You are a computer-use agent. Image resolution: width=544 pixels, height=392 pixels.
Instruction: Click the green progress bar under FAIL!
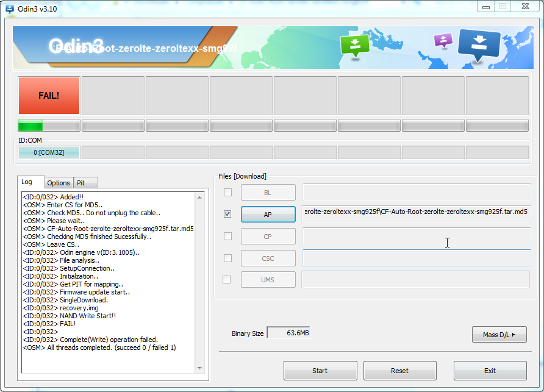pyautogui.click(x=49, y=125)
